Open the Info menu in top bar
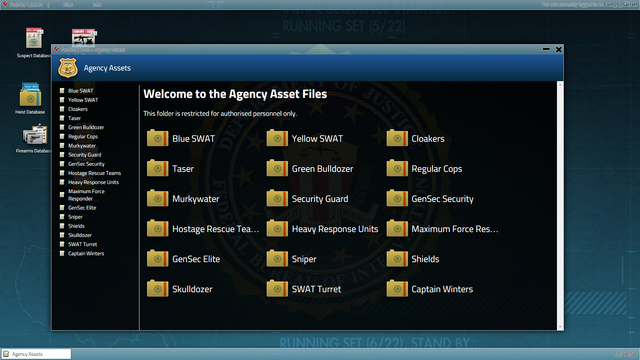The image size is (640, 360). tap(97, 4)
